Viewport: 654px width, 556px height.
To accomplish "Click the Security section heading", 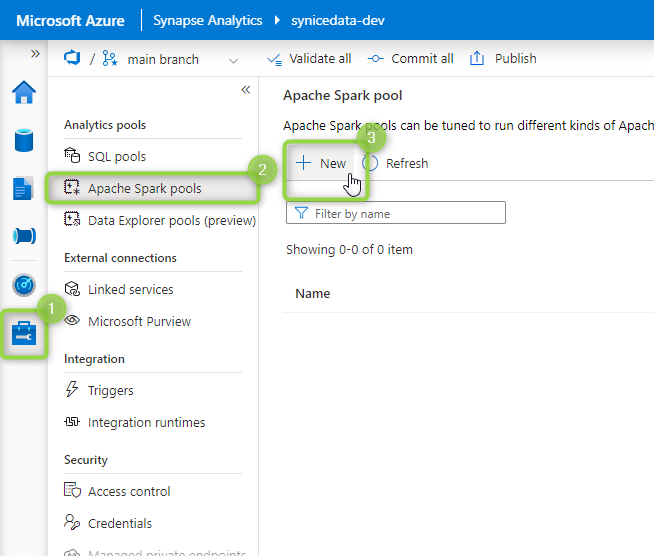I will [86, 460].
